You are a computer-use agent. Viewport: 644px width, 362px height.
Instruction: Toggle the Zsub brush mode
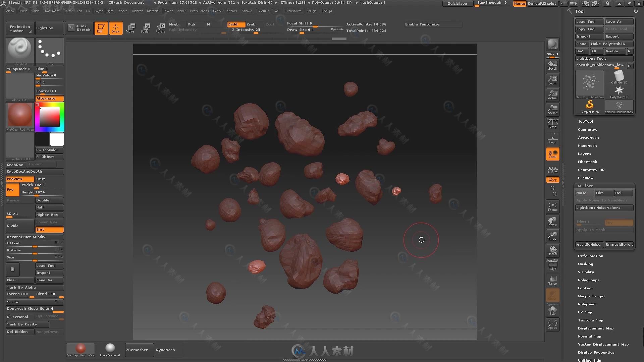[251, 24]
